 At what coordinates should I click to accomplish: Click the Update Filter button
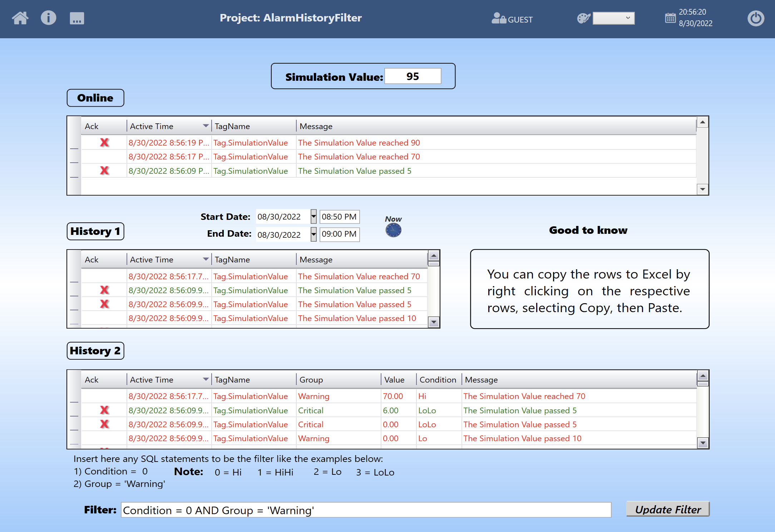[668, 509]
